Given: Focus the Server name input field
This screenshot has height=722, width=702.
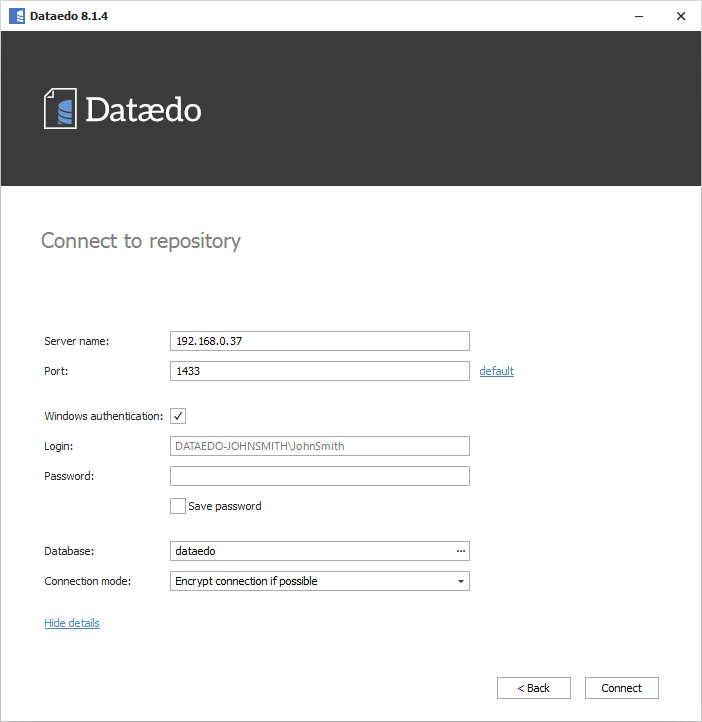Looking at the screenshot, I should pos(320,341).
